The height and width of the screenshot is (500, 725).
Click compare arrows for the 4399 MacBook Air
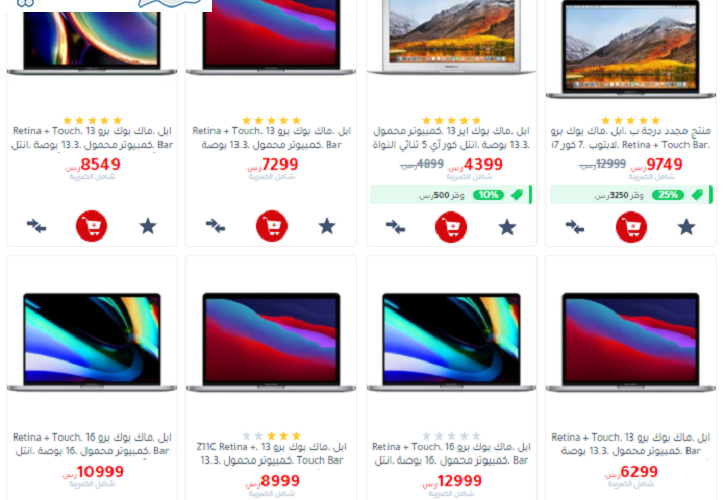(395, 227)
